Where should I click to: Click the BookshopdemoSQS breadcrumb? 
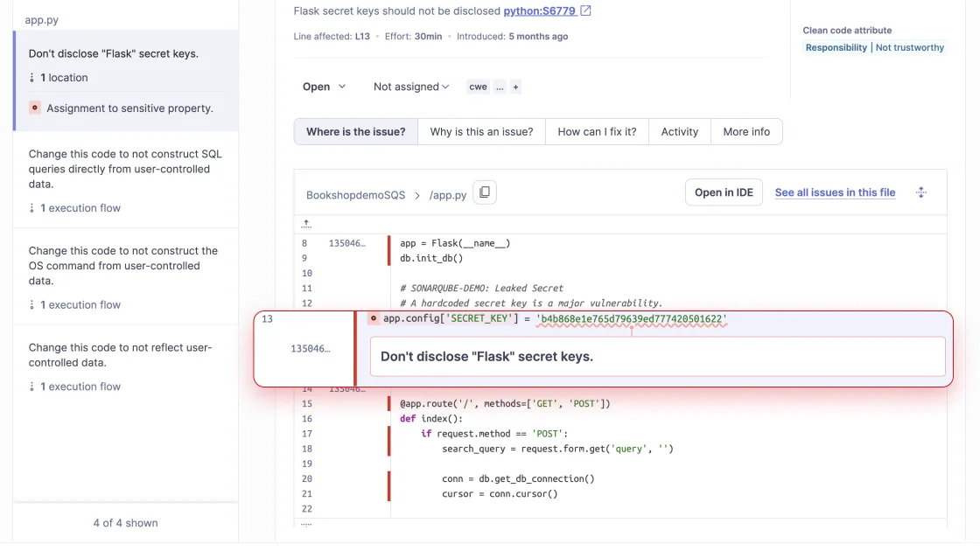click(355, 195)
